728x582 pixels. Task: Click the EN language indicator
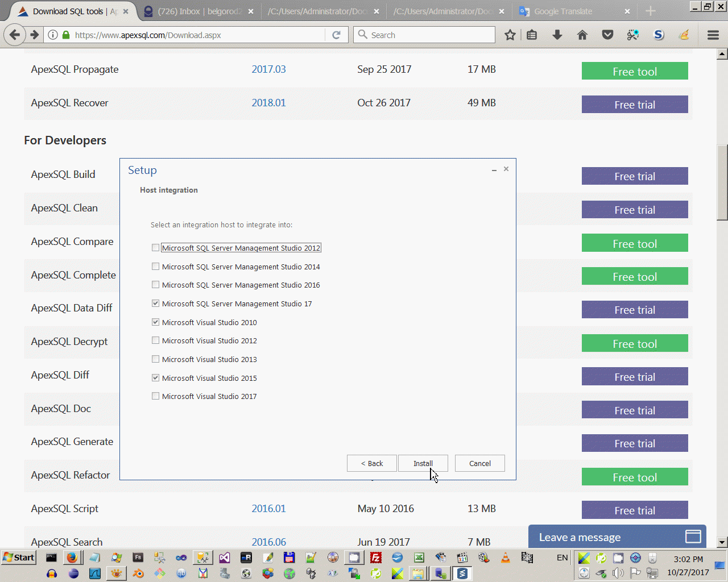562,558
